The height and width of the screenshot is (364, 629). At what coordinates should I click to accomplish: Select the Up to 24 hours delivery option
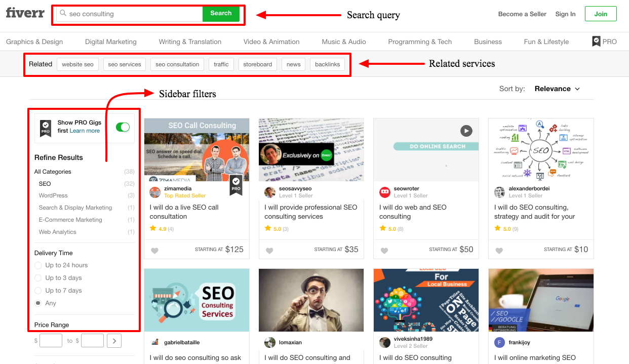click(38, 265)
